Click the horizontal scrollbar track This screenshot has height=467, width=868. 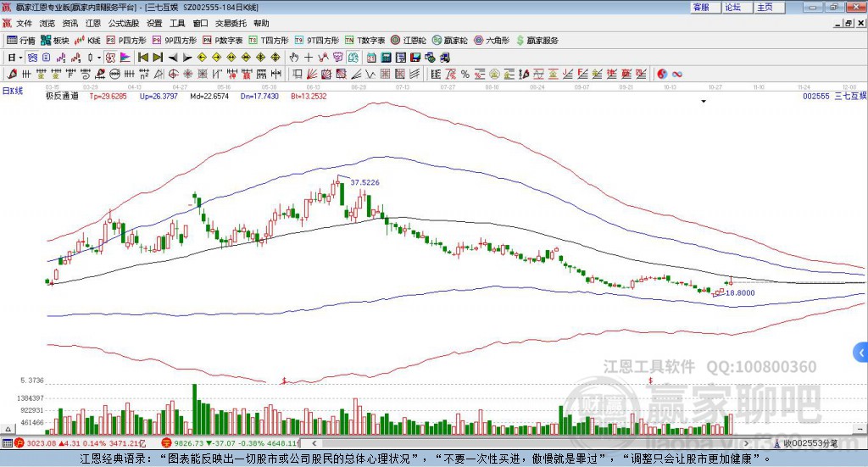[531, 443]
